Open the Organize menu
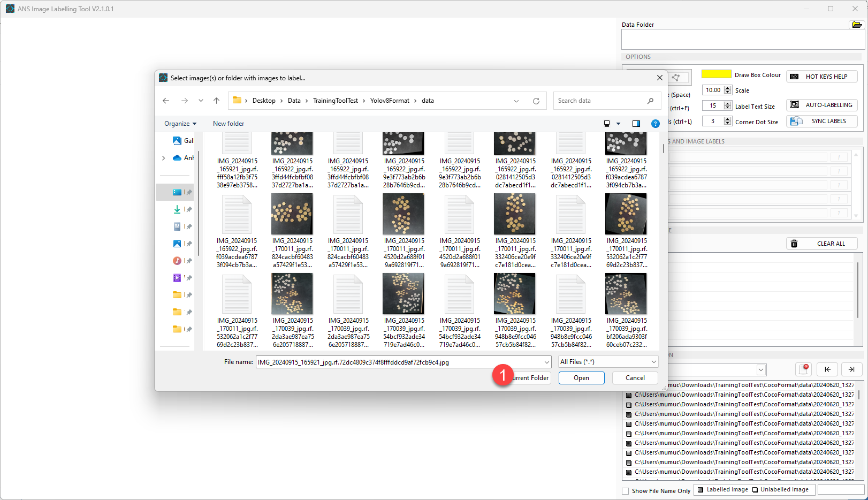Viewport: 868px width, 500px height. 180,124
